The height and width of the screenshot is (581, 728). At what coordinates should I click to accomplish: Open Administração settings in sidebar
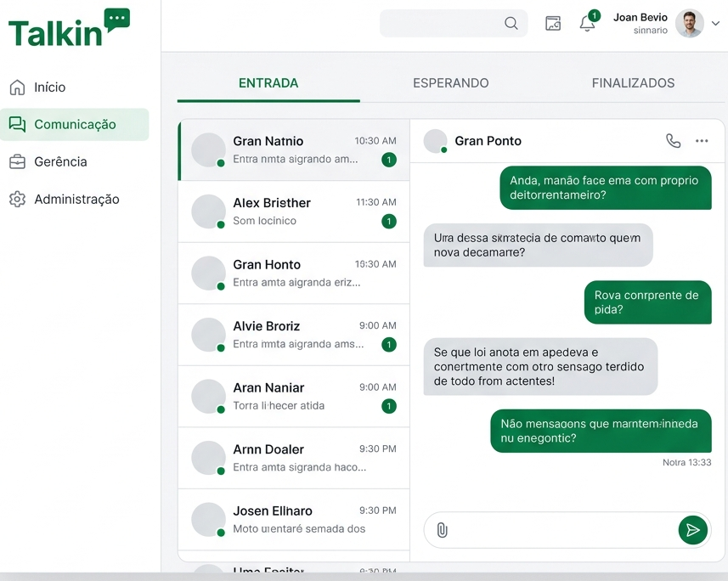76,200
